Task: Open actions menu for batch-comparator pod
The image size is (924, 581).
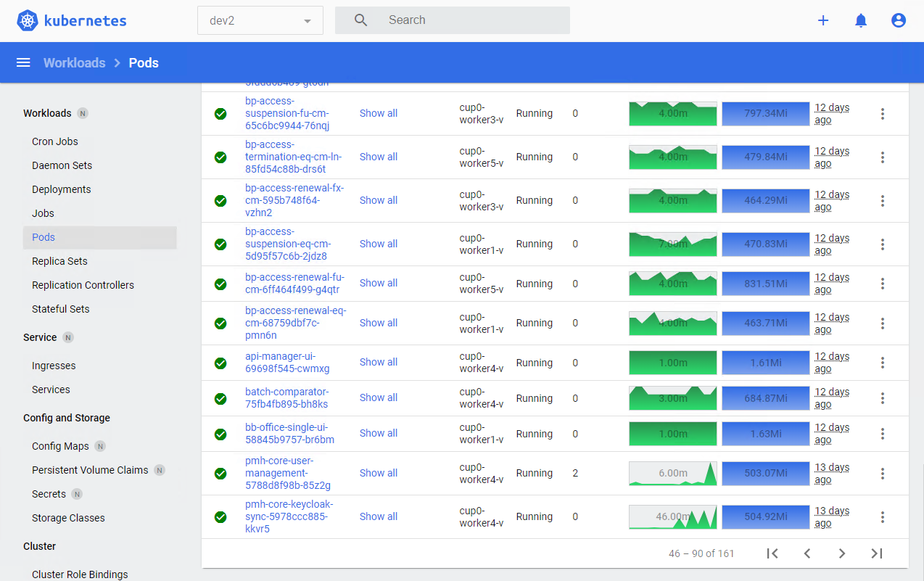Action: (x=883, y=397)
